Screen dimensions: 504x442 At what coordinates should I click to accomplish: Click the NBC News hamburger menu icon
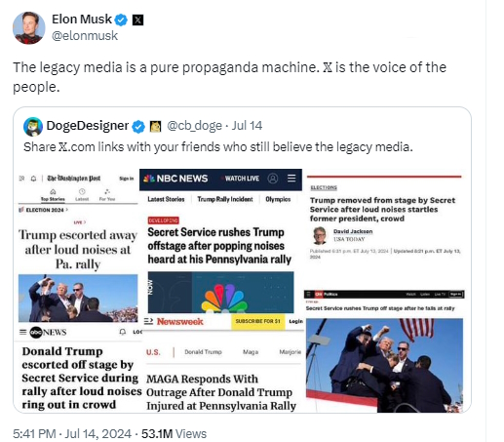291,179
